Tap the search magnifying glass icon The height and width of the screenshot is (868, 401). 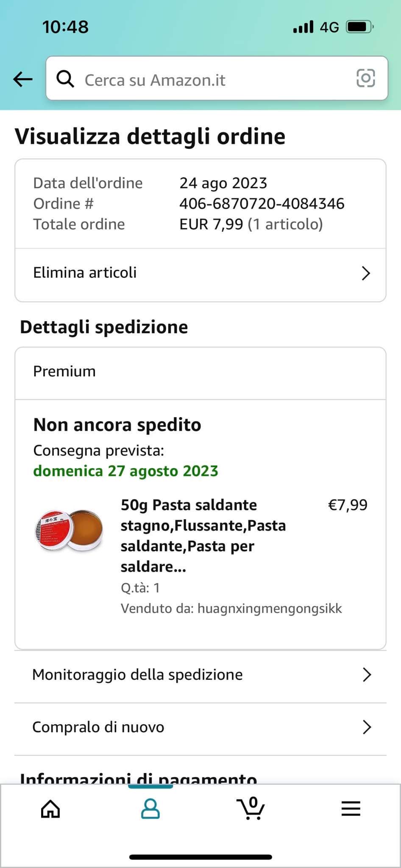[65, 79]
